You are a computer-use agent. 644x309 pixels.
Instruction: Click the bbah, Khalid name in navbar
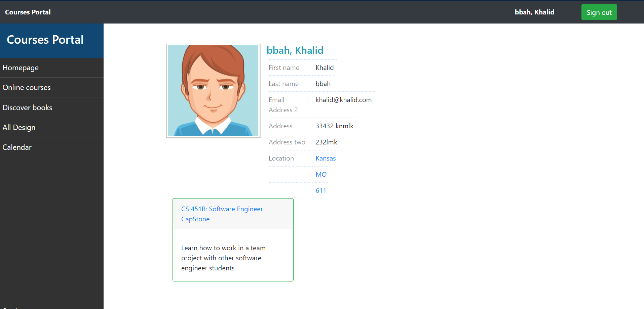(534, 12)
